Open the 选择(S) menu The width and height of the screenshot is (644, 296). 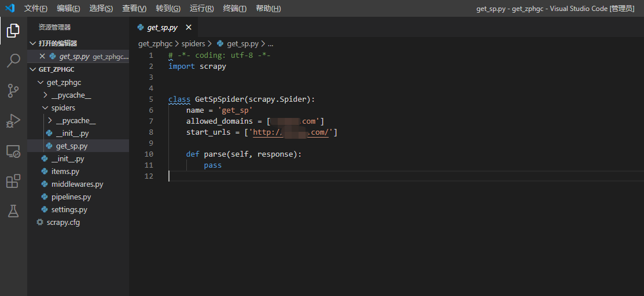101,9
